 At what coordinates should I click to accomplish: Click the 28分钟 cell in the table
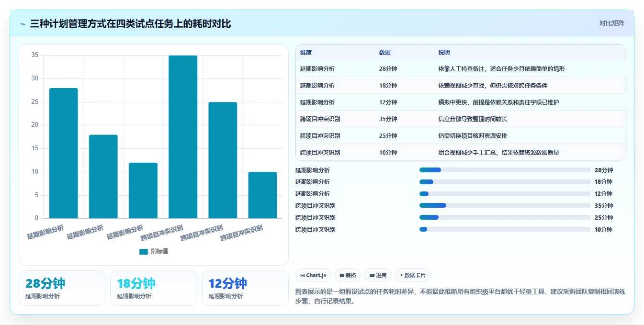(388, 69)
